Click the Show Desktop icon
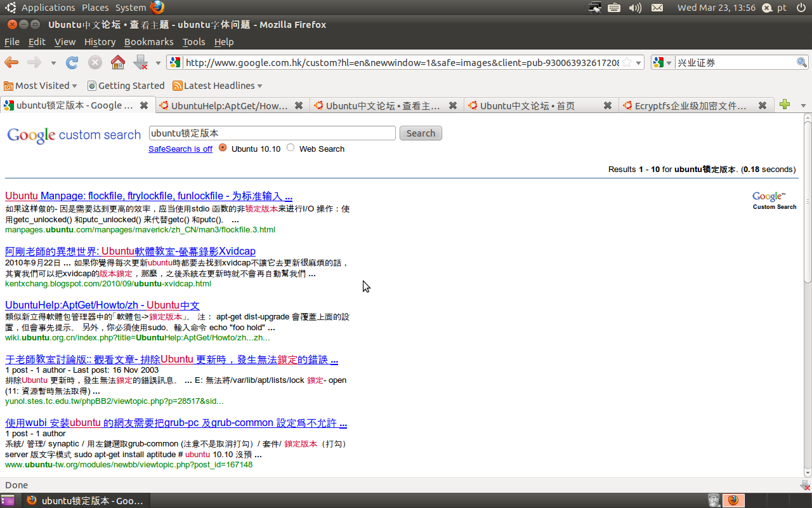Image resolution: width=812 pixels, height=508 pixels. point(8,500)
